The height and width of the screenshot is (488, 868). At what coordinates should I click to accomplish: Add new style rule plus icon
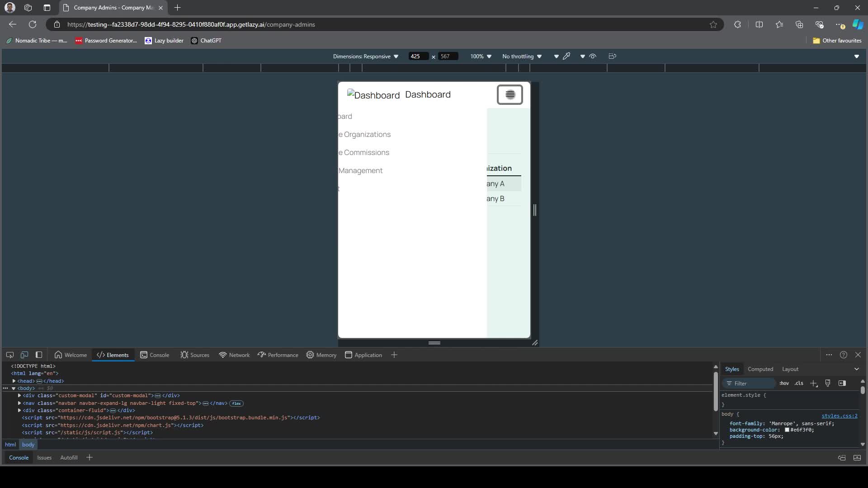point(814,383)
